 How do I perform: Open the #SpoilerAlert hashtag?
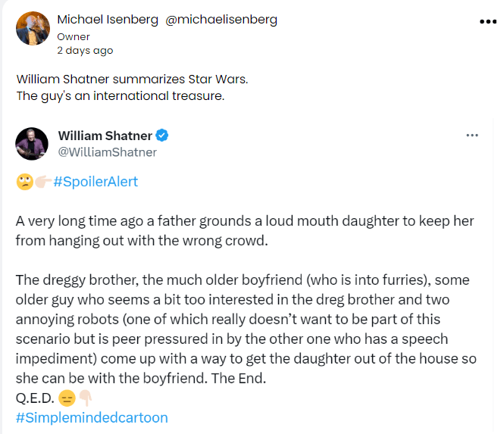pyautogui.click(x=95, y=182)
